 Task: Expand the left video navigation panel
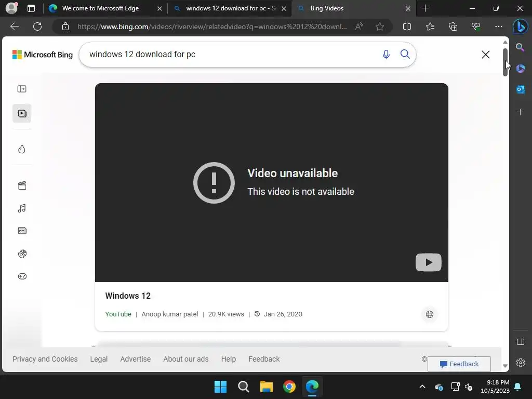22,89
